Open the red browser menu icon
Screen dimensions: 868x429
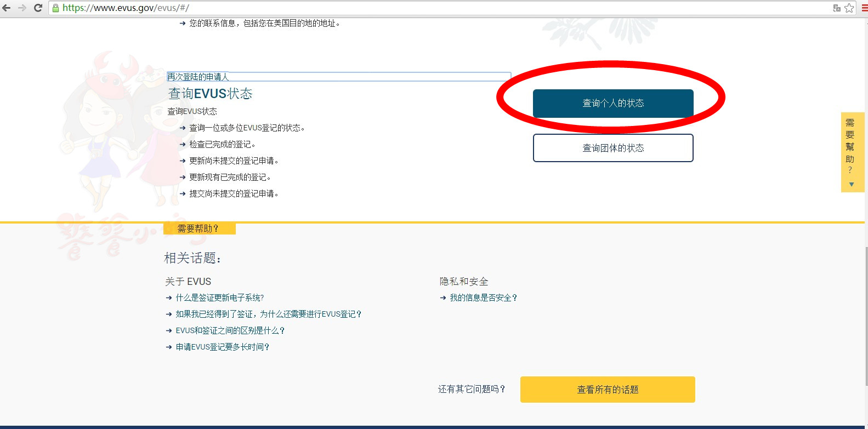point(864,8)
